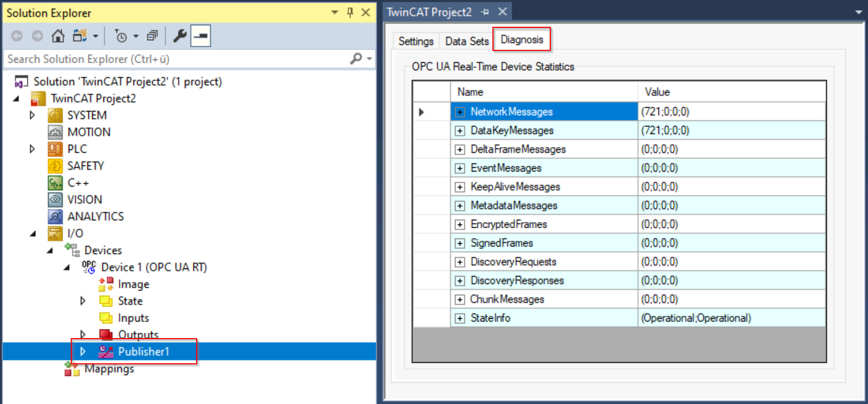Click the Image node icon
This screenshot has width=868, height=404.
(106, 284)
